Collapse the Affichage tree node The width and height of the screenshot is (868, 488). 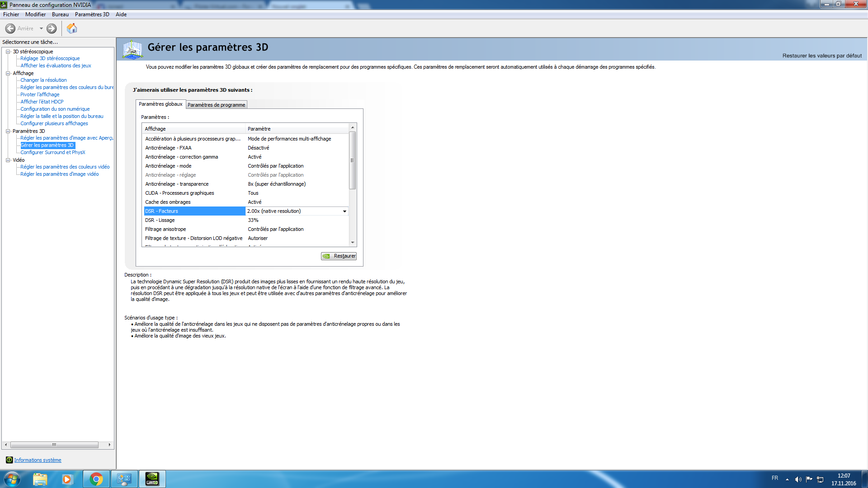click(8, 73)
